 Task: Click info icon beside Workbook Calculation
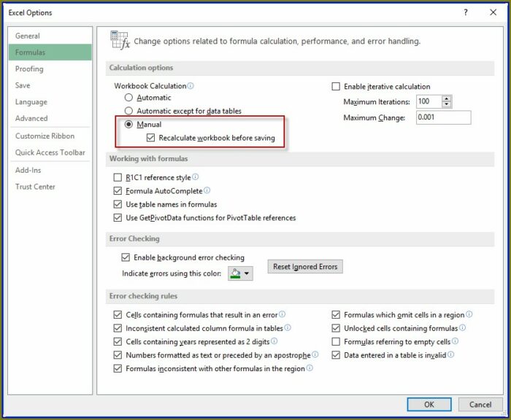point(191,85)
